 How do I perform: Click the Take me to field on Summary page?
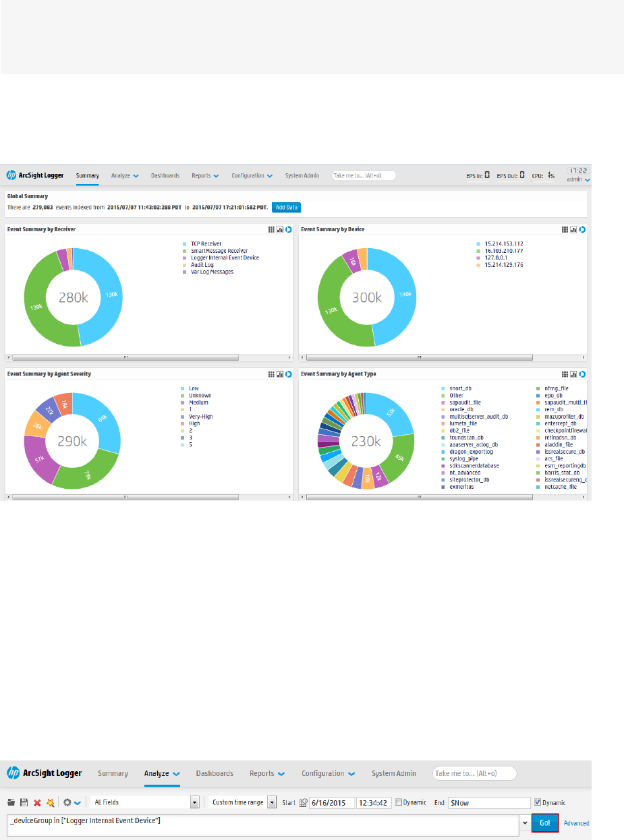click(x=364, y=175)
